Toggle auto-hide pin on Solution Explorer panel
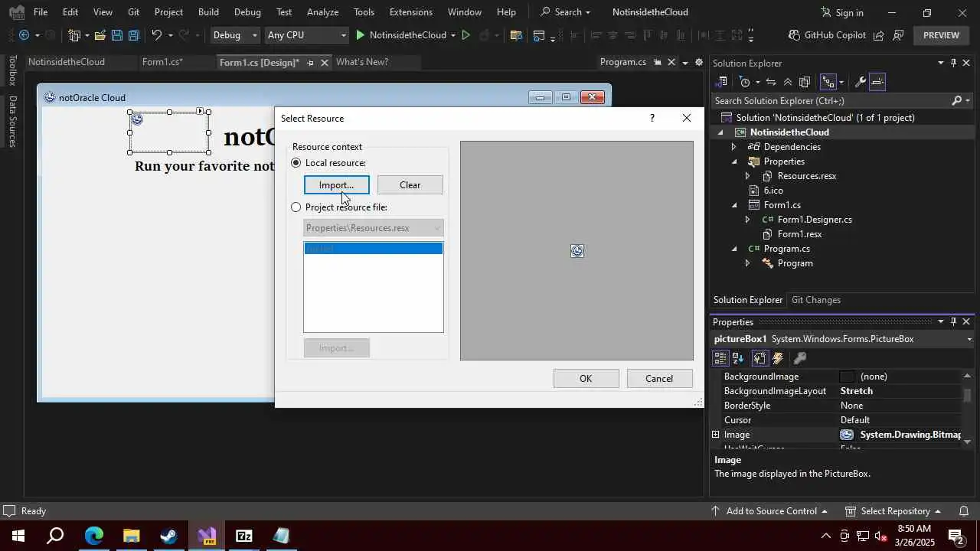The width and height of the screenshot is (980, 551). point(953,63)
